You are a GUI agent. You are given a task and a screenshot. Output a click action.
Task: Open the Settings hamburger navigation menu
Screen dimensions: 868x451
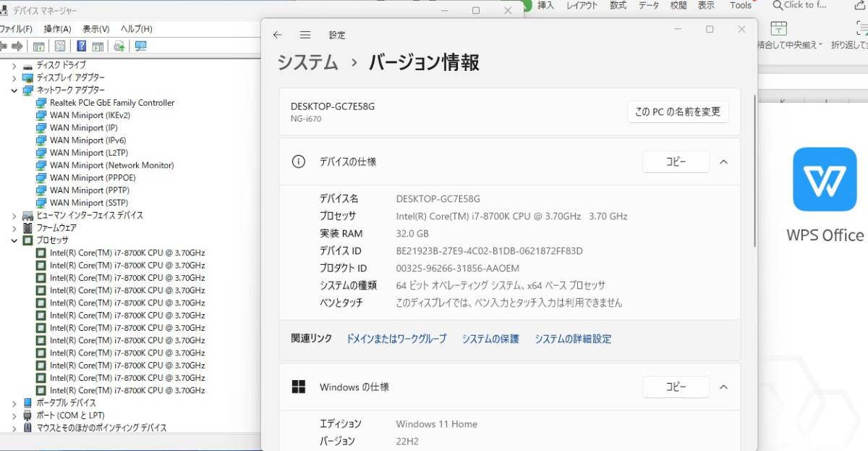click(305, 35)
